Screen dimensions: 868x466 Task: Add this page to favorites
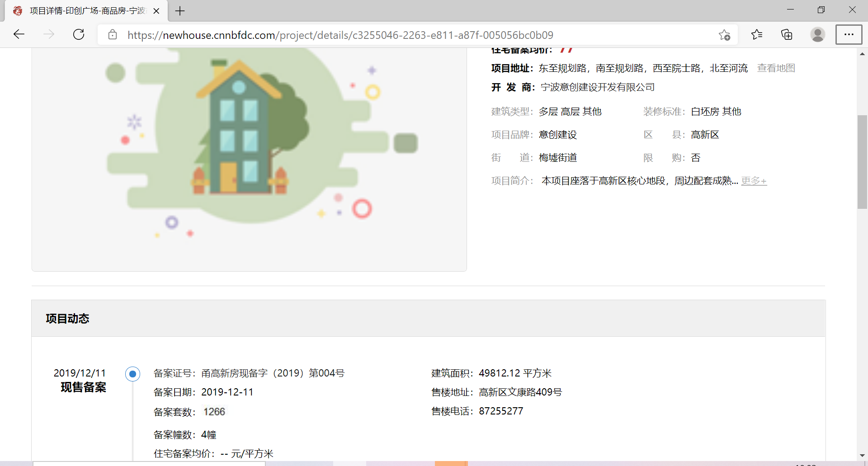724,35
